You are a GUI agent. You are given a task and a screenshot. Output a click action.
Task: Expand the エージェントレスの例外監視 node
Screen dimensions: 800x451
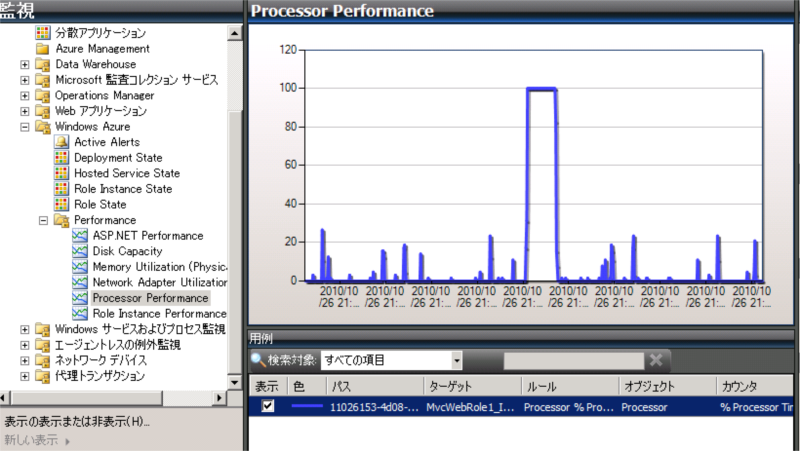pyautogui.click(x=24, y=345)
